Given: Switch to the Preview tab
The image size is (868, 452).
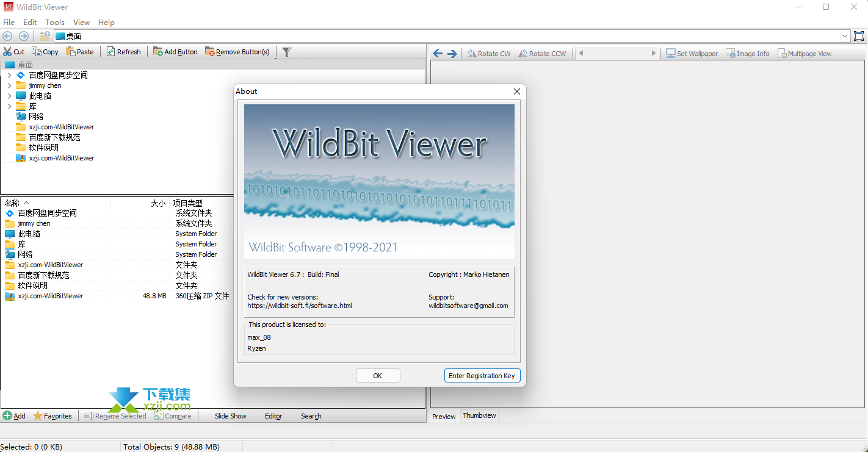Looking at the screenshot, I should (444, 416).
